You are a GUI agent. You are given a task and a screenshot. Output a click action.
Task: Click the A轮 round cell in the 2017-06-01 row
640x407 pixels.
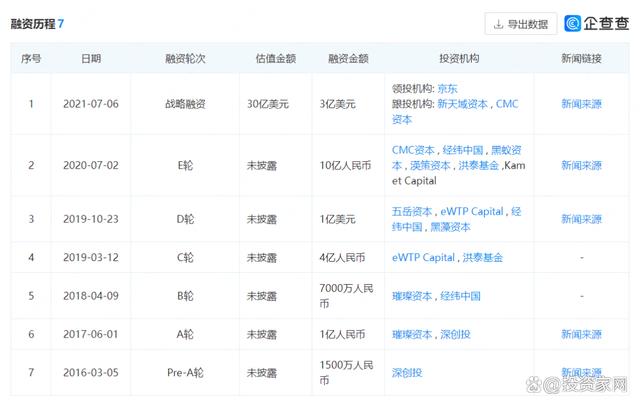pyautogui.click(x=185, y=335)
